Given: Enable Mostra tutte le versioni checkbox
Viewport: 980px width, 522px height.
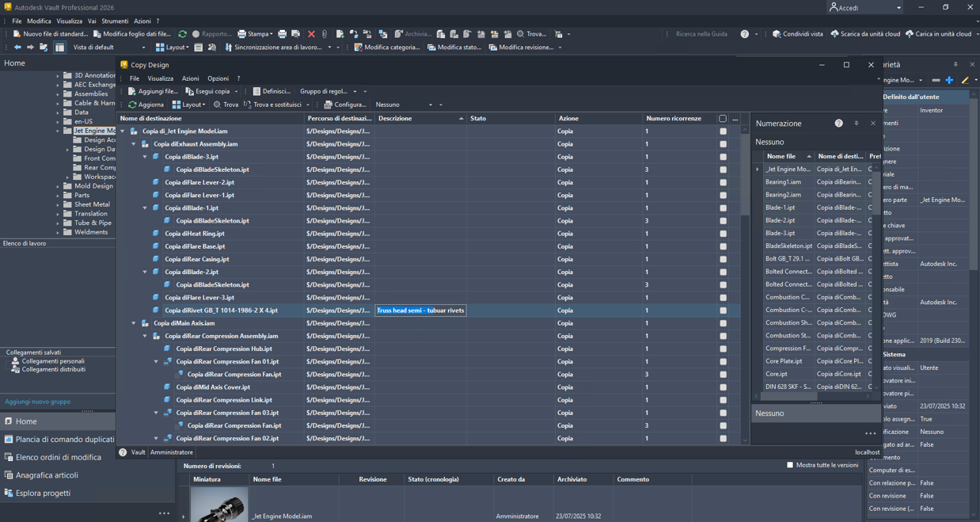Looking at the screenshot, I should pyautogui.click(x=790, y=465).
